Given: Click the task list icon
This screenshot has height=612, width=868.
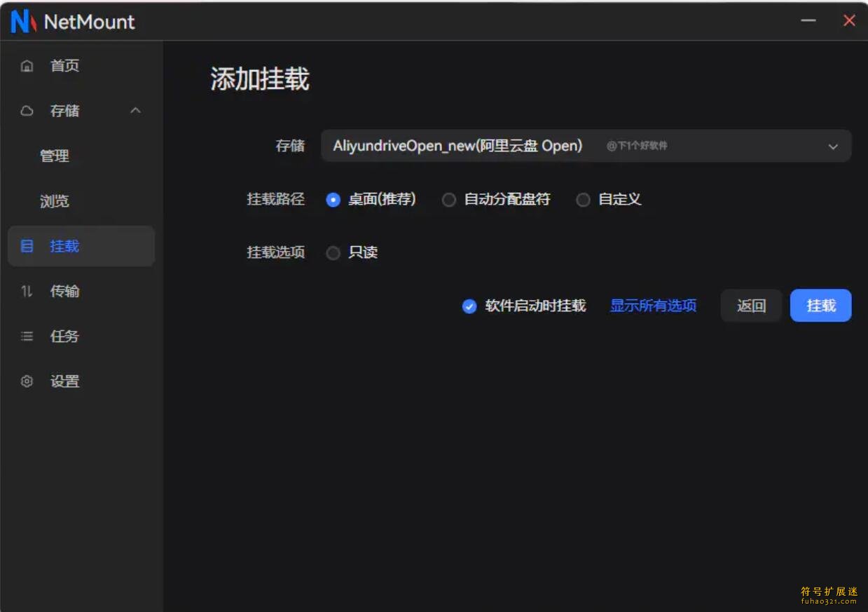Looking at the screenshot, I should pos(27,336).
